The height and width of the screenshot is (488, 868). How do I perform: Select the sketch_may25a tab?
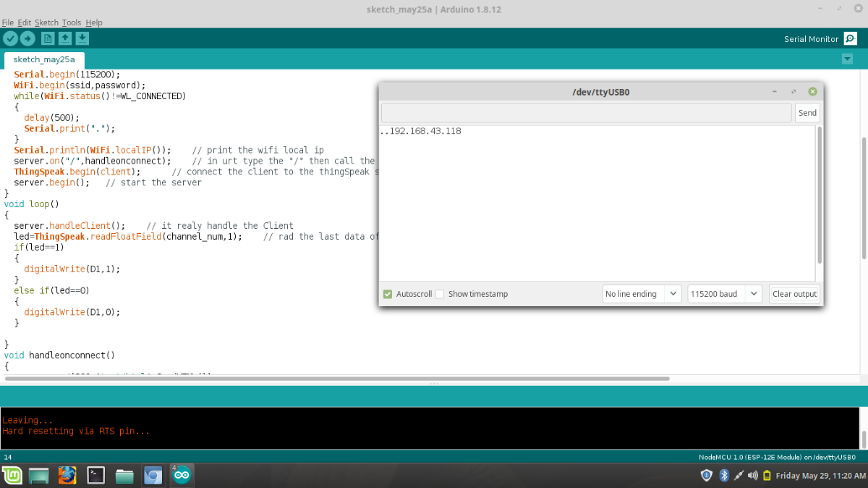pyautogui.click(x=44, y=59)
